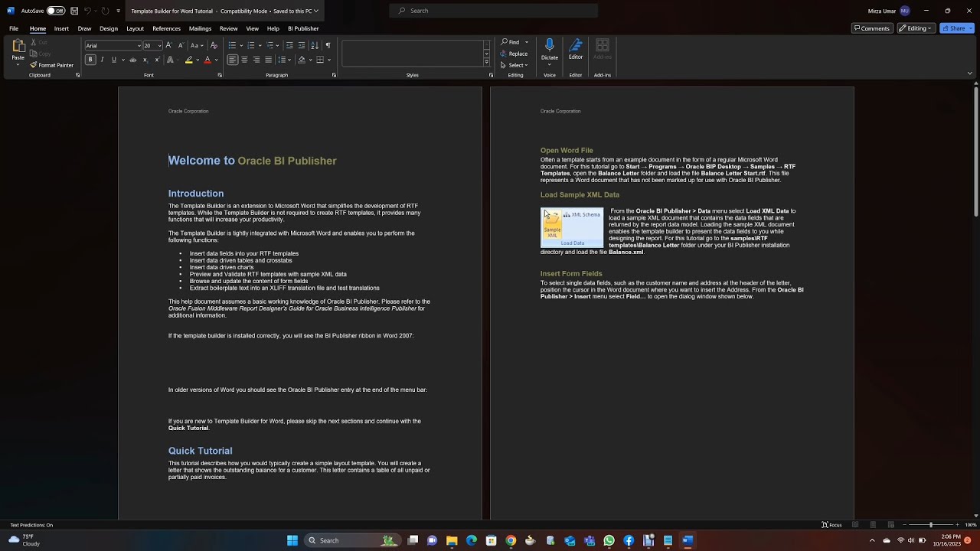Click the Paste clipboard icon
This screenshot has width=980, height=551.
click(18, 47)
